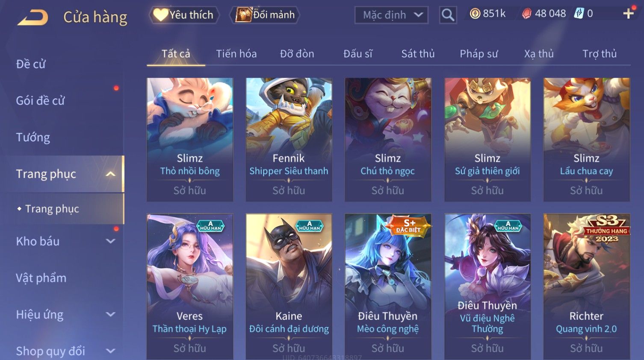The height and width of the screenshot is (360, 644).
Task: Open Gói đề cử in sidebar
Action: click(x=41, y=101)
